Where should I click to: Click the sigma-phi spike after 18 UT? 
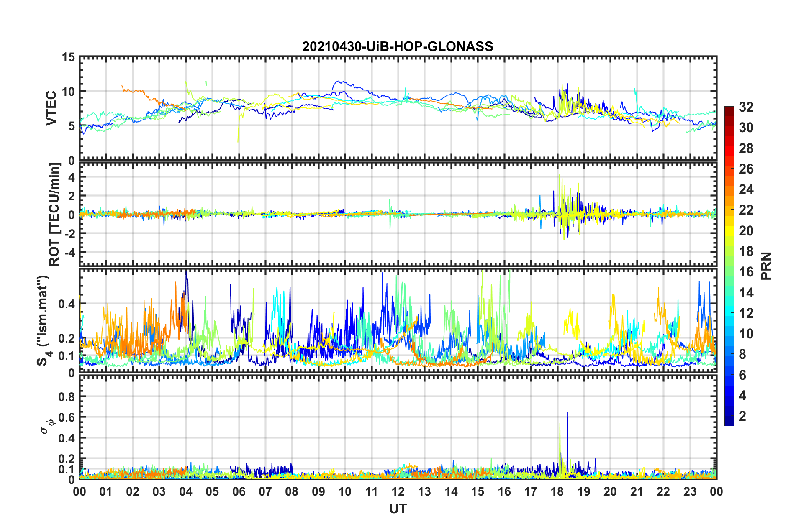pyautogui.click(x=567, y=443)
